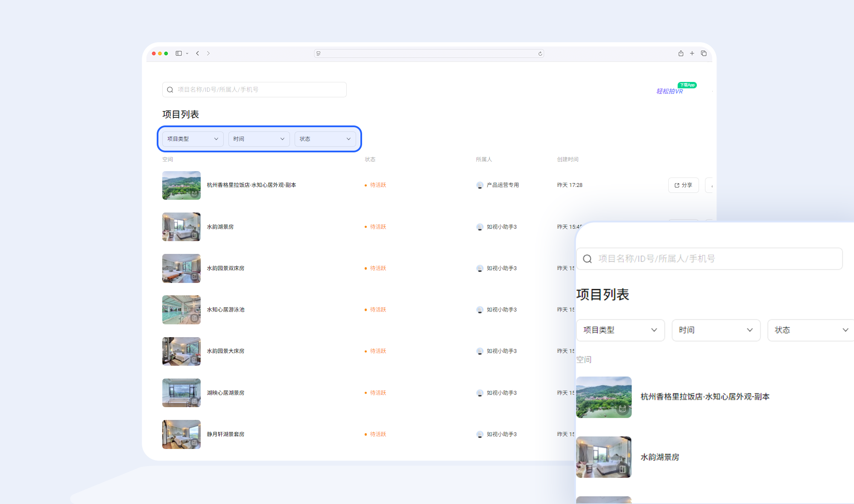Click the browser back arrow
The image size is (854, 504).
tap(197, 53)
